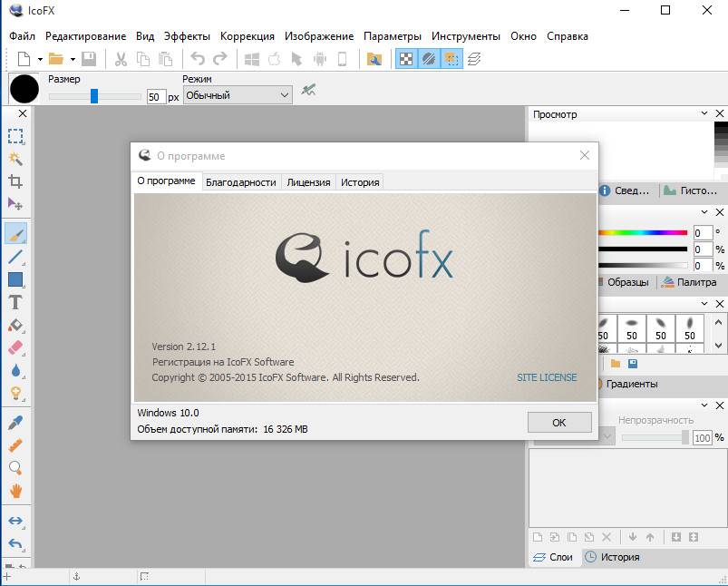Create a Windows icon from the image
Screen dimensions: 728x586
tap(252, 59)
